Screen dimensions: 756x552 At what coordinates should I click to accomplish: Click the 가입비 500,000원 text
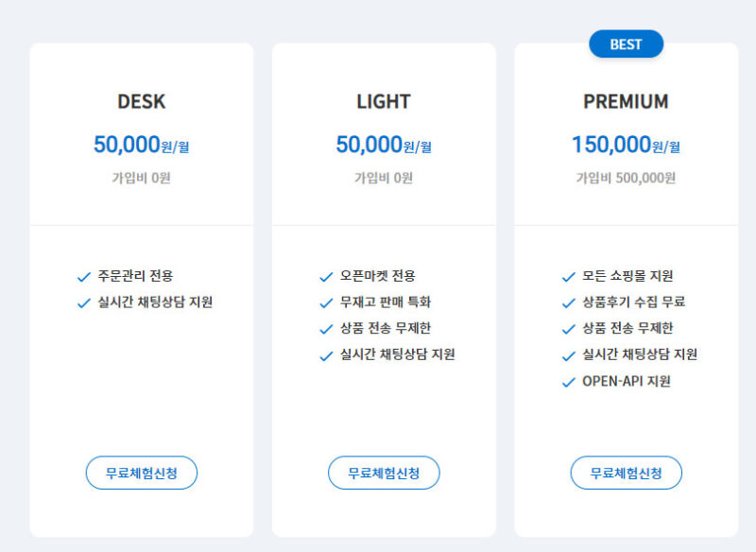coord(626,178)
